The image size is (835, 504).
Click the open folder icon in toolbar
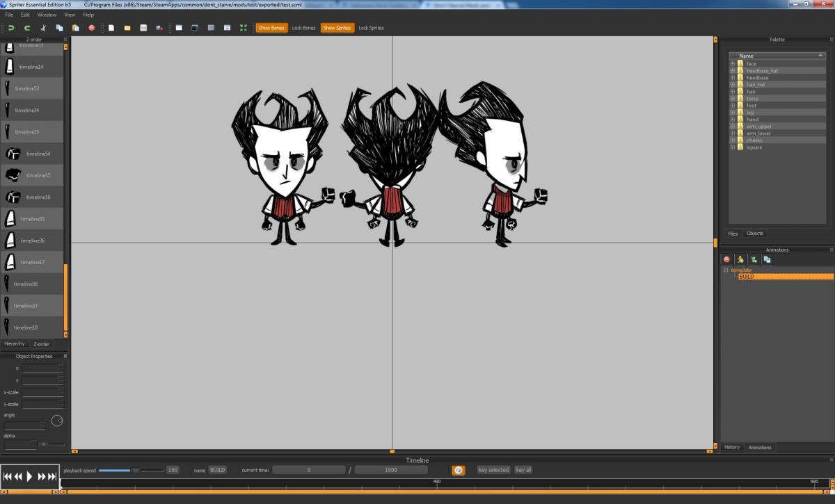127,28
